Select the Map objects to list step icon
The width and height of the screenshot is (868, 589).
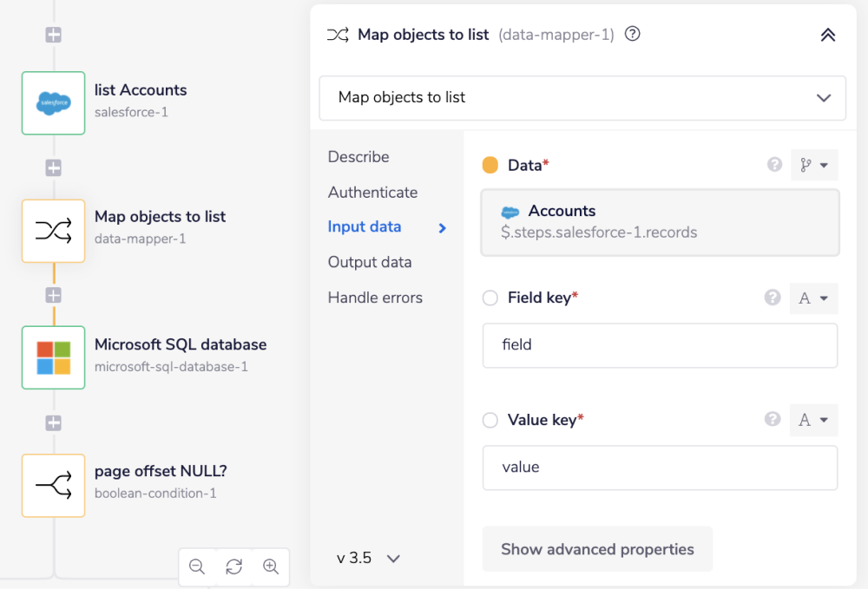click(53, 230)
